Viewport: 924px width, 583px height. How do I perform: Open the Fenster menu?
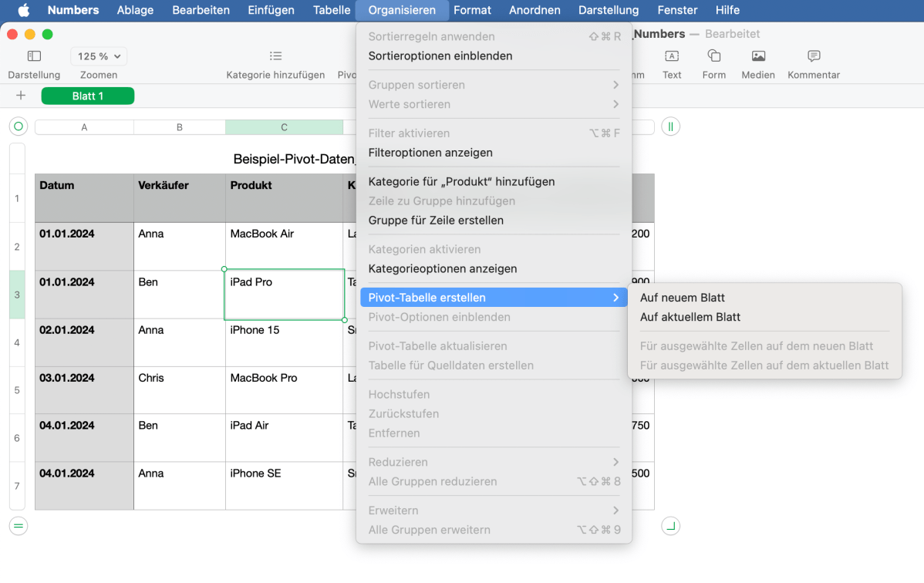coord(677,10)
